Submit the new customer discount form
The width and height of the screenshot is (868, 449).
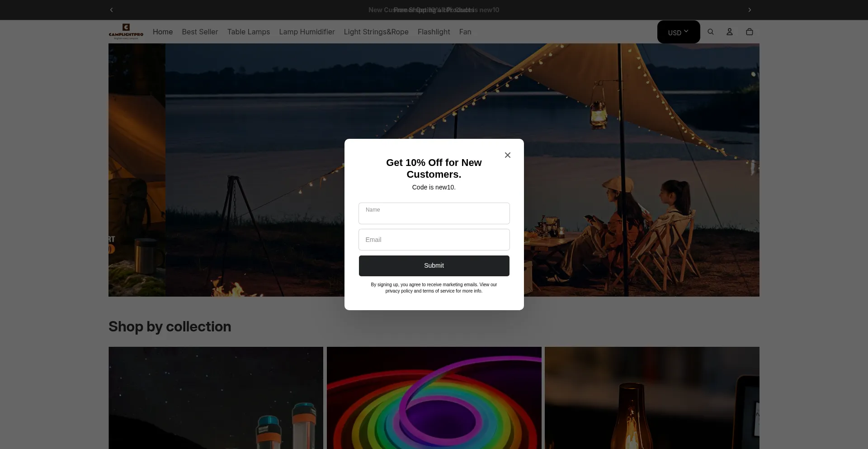click(x=434, y=265)
